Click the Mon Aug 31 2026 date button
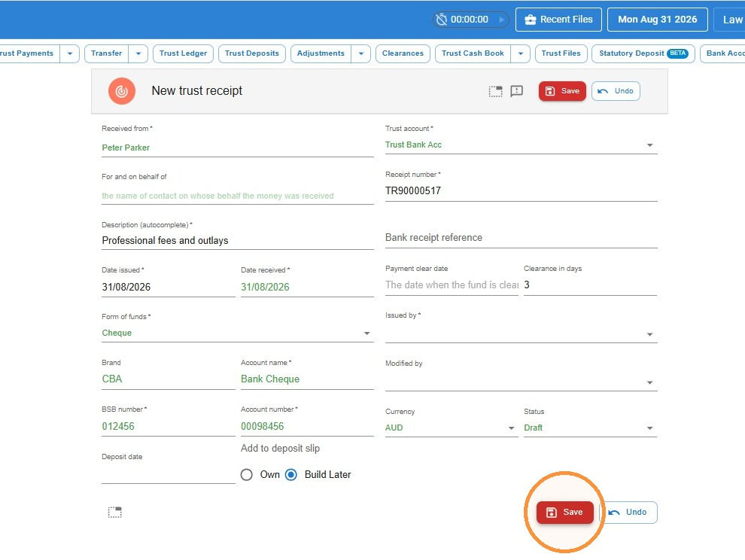This screenshot has height=560, width=745. click(x=658, y=20)
